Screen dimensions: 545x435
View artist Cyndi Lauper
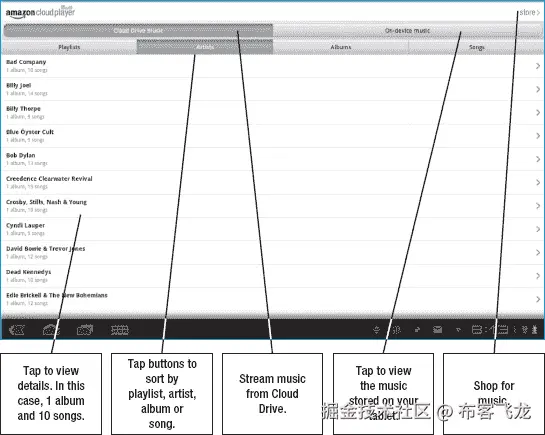tap(25, 225)
